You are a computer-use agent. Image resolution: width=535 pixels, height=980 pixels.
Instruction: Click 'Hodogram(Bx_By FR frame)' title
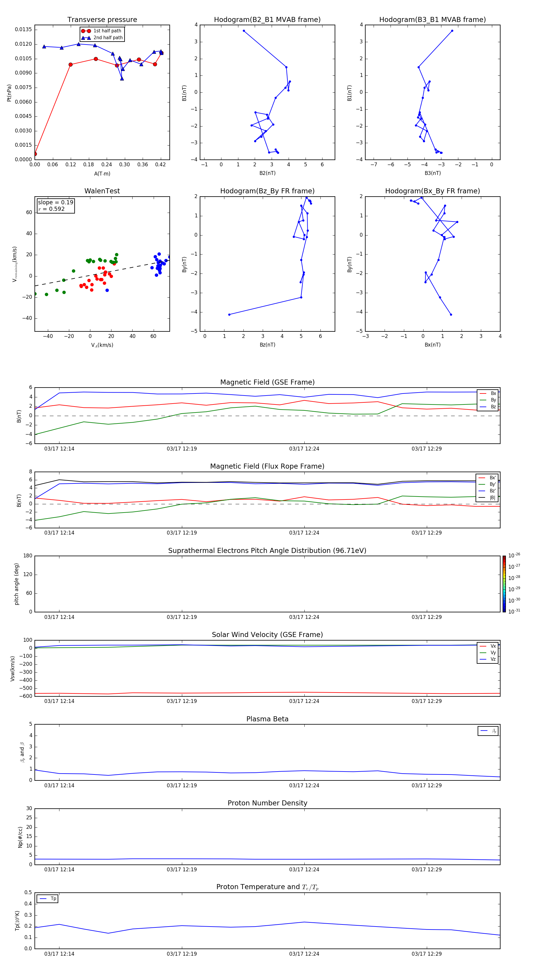tap(432, 191)
